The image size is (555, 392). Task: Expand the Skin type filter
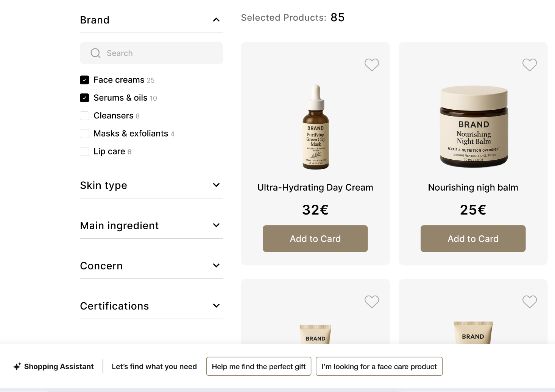pos(216,185)
